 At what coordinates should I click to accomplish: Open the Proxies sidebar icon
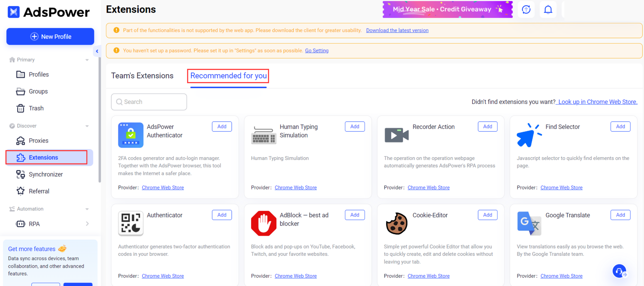(x=20, y=141)
